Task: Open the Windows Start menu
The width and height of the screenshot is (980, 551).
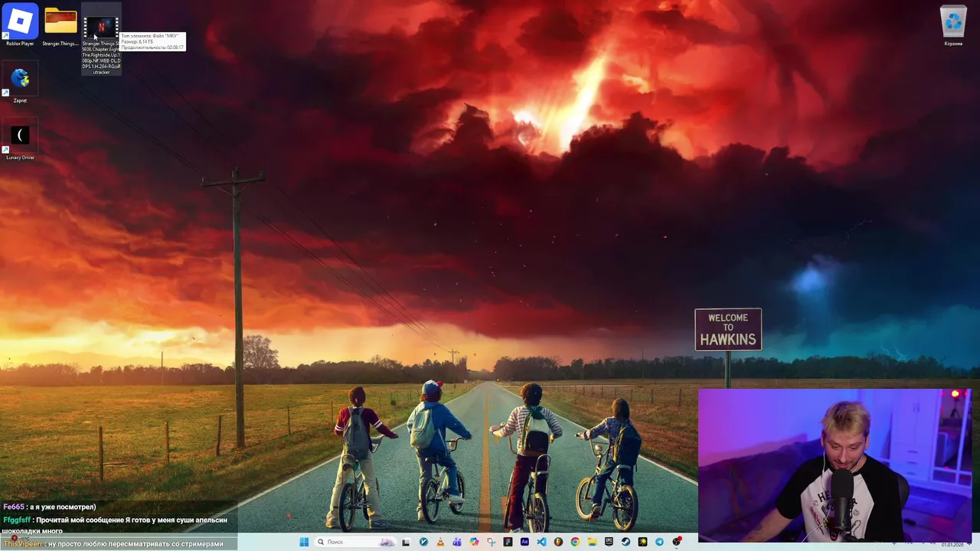Action: coord(304,542)
